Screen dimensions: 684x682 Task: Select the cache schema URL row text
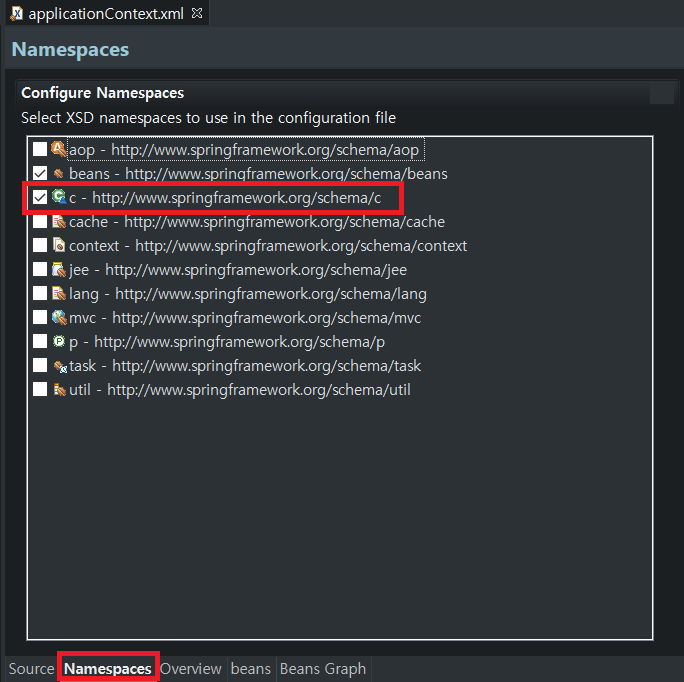coord(257,222)
